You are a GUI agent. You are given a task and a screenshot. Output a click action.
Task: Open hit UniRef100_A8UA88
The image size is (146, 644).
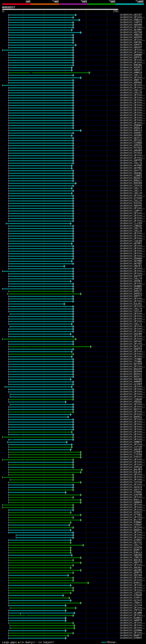[131, 25]
